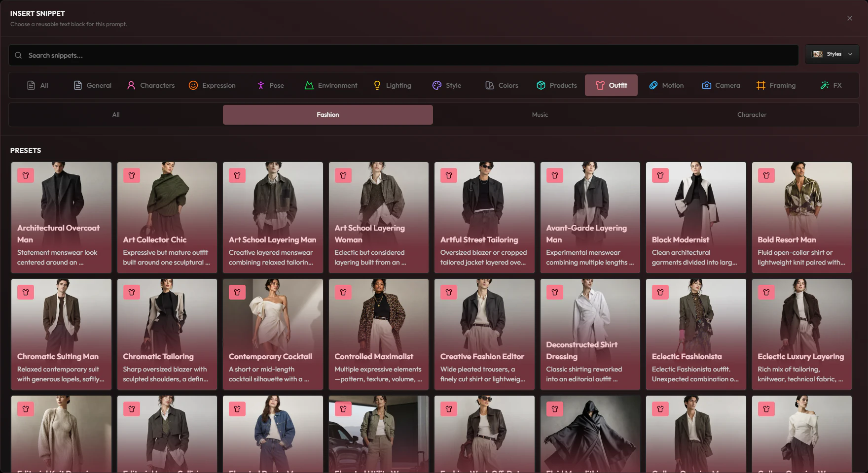This screenshot has height=473, width=868.
Task: Click the Expression smiley icon
Action: coord(193,85)
